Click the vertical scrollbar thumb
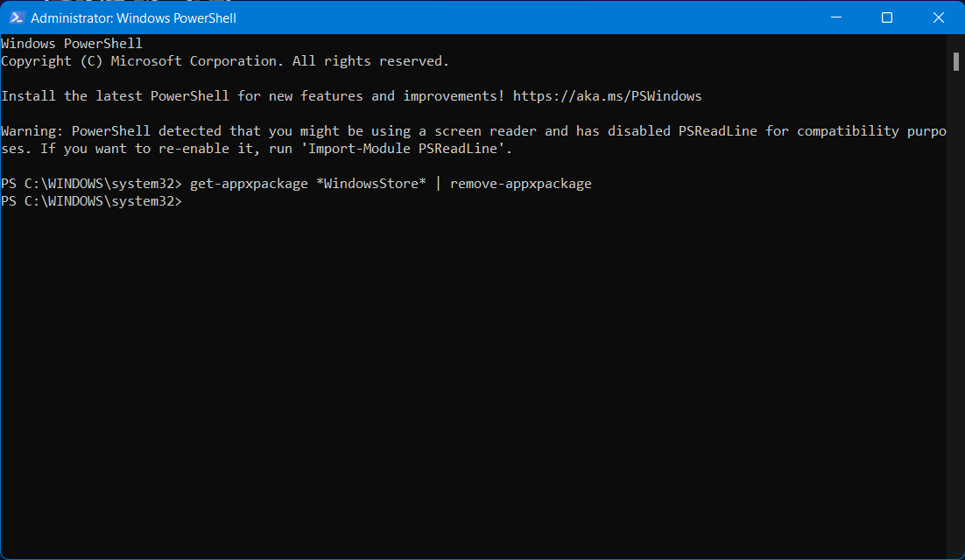The height and width of the screenshot is (560, 965). [x=955, y=61]
